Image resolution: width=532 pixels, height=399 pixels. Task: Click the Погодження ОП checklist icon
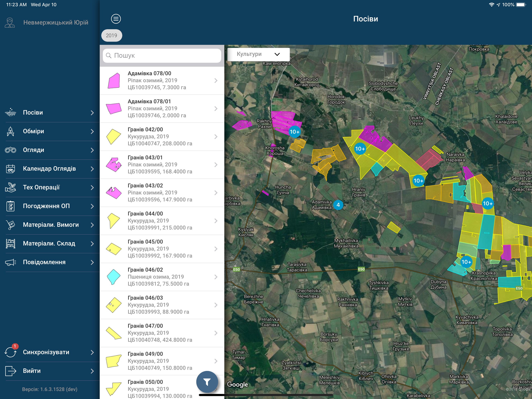(10, 206)
